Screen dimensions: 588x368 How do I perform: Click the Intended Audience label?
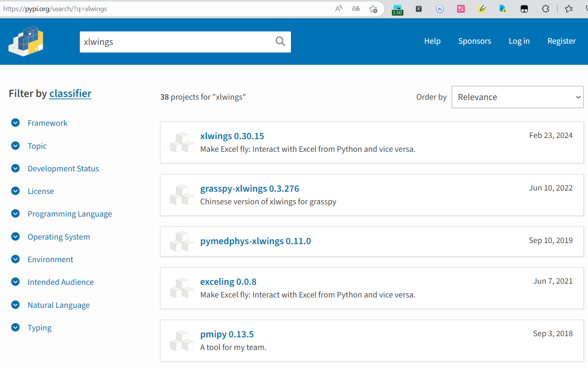61,282
